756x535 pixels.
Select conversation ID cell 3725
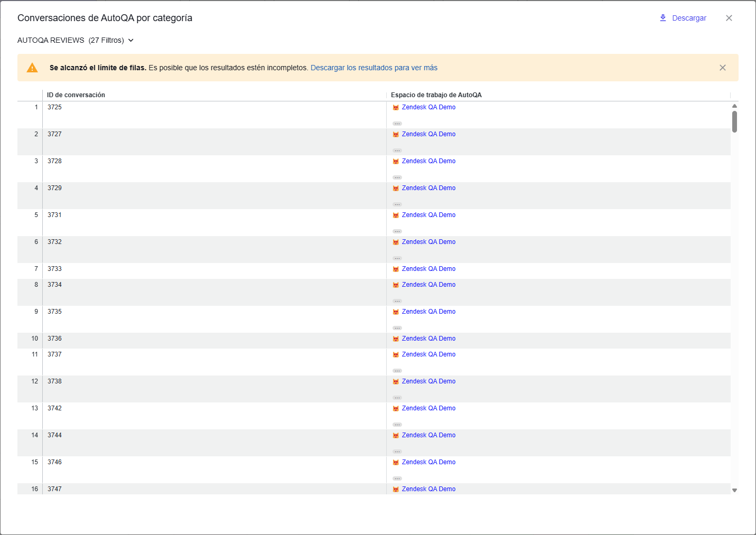coord(214,115)
